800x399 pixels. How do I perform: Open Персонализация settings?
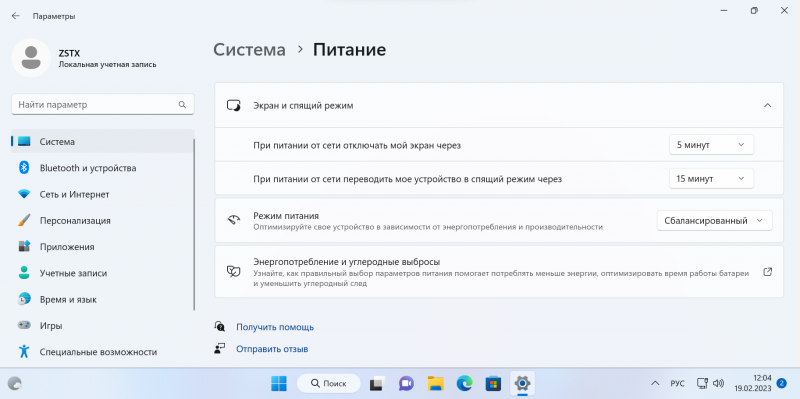[x=102, y=220]
